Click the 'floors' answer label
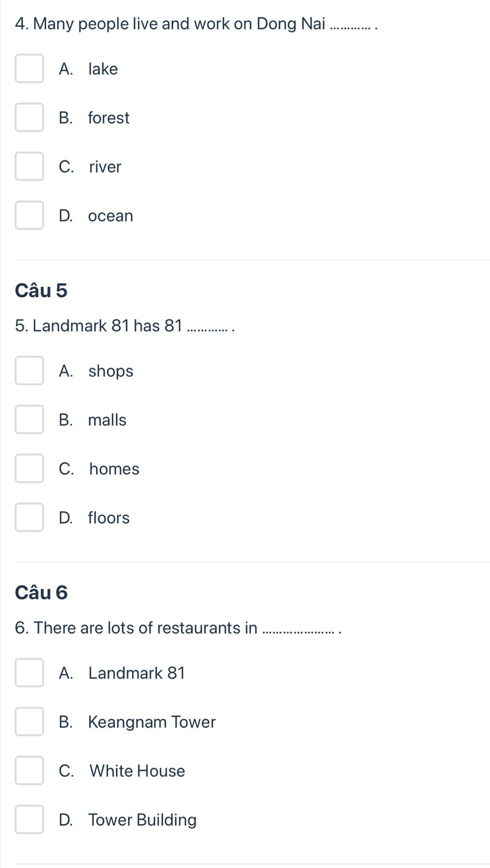Screen dimensions: 490x868 (x=109, y=518)
